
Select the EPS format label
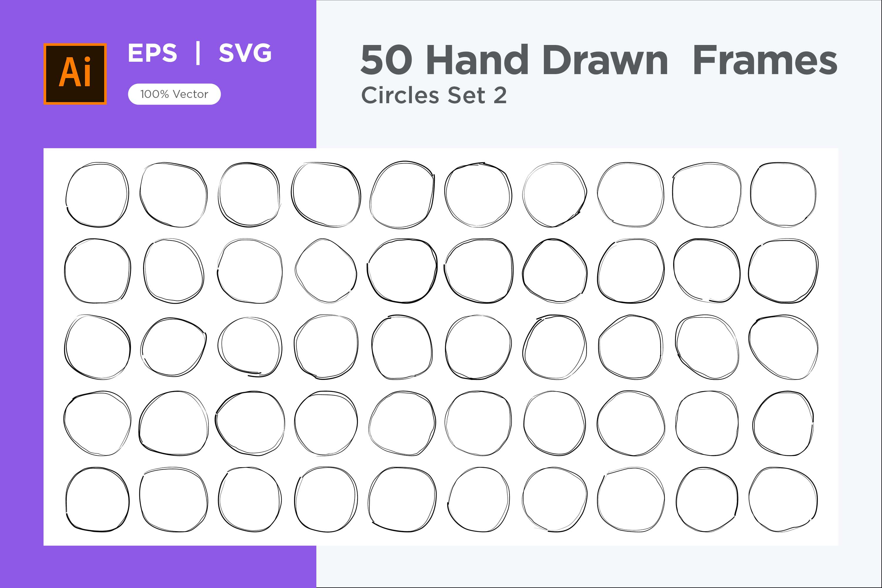click(152, 53)
